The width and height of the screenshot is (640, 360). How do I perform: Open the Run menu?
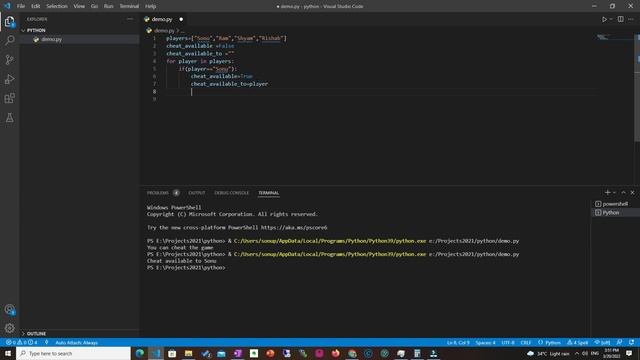point(108,6)
